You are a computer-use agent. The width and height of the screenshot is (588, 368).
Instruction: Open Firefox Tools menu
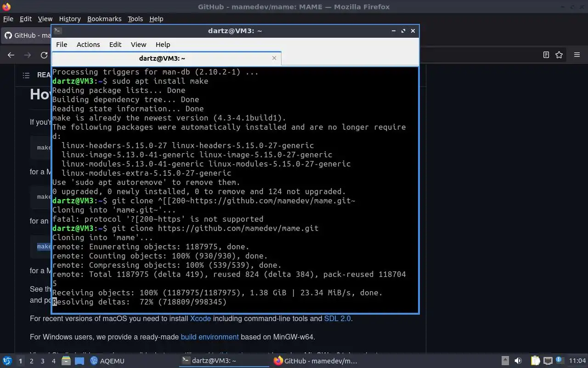(x=135, y=19)
